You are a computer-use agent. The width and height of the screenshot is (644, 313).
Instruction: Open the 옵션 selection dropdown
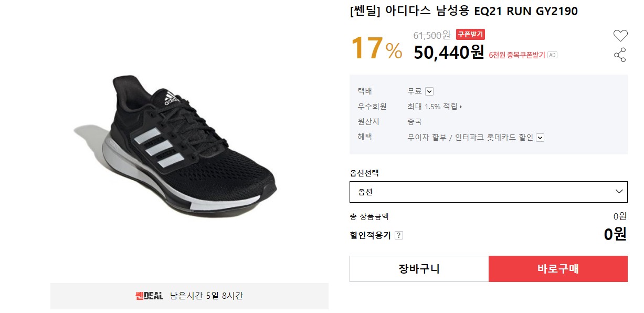tap(488, 192)
